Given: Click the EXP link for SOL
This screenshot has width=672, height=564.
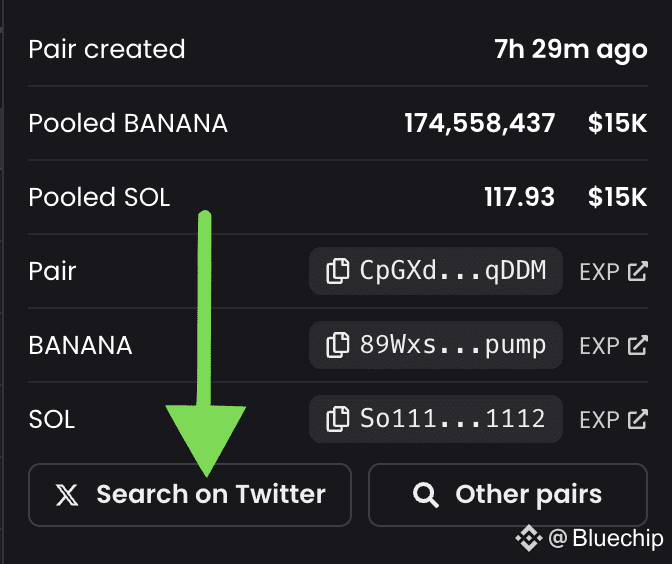Looking at the screenshot, I should tap(613, 420).
